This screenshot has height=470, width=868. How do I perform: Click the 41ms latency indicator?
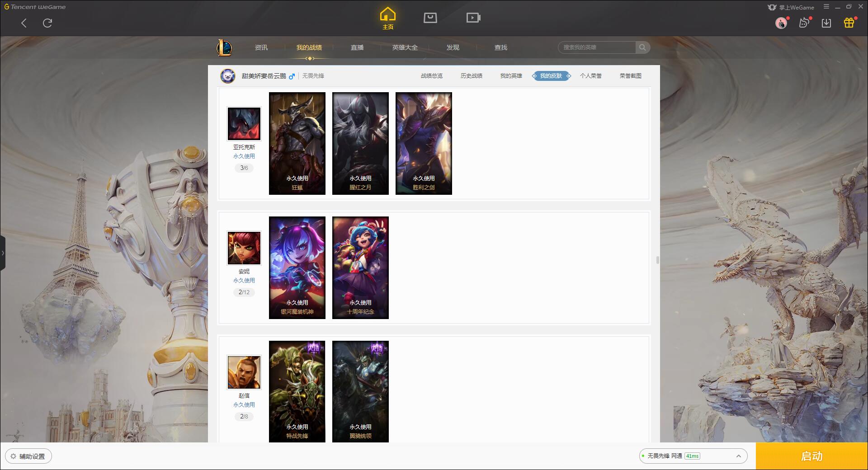pyautogui.click(x=692, y=456)
